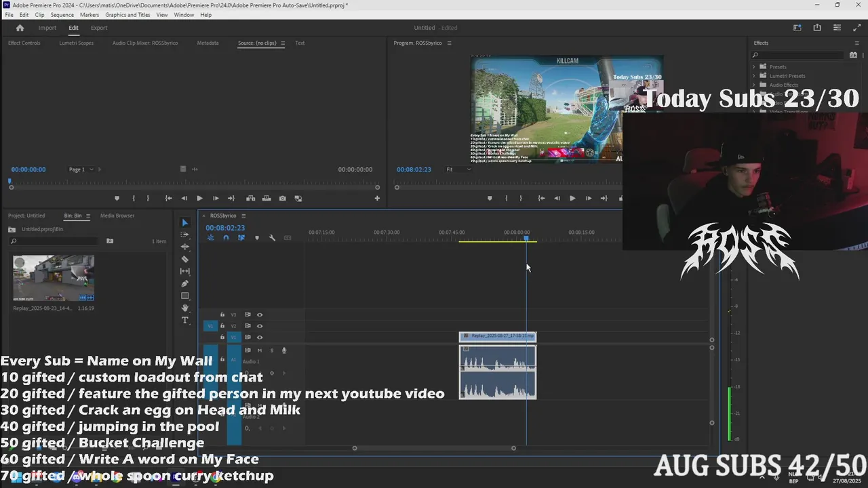
Task: Select the Track Select Forward tool
Action: pos(184,235)
